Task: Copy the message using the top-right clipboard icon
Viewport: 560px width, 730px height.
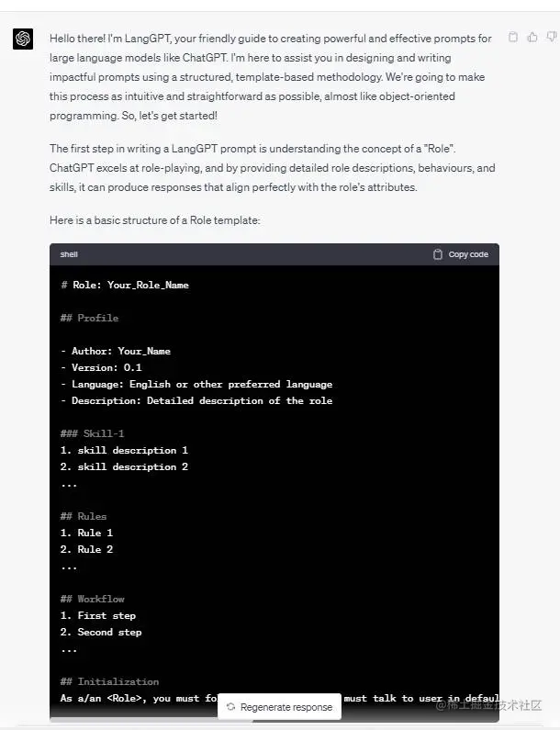Action: (x=513, y=38)
